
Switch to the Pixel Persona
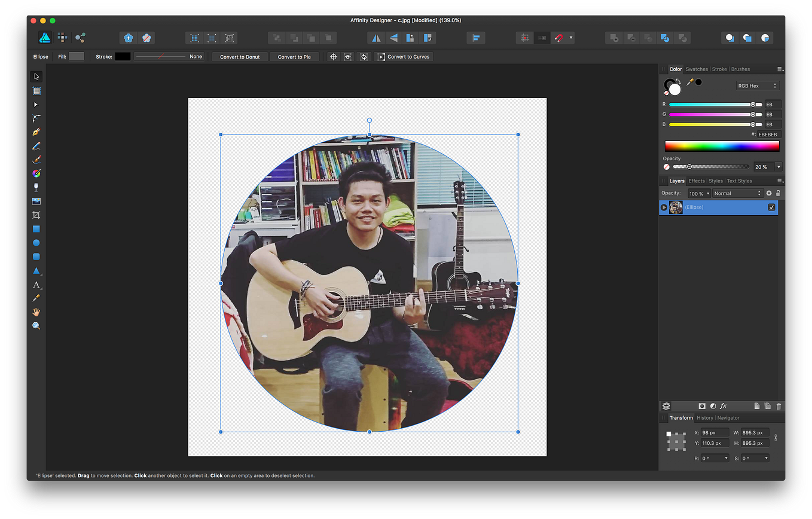click(x=62, y=38)
